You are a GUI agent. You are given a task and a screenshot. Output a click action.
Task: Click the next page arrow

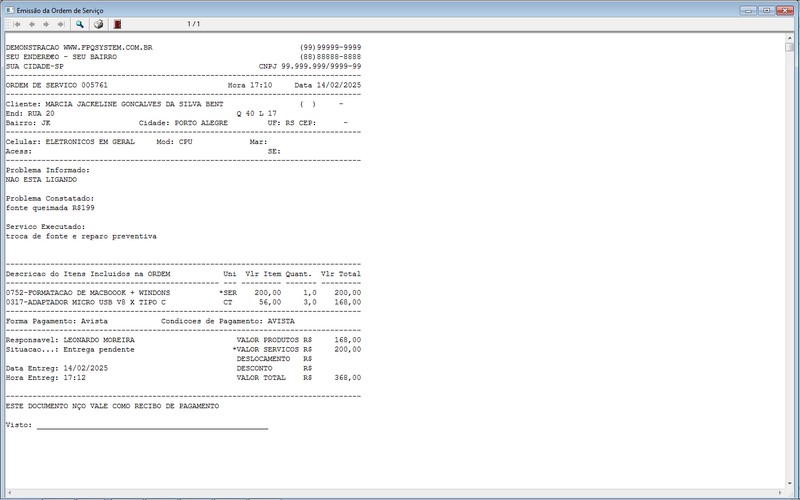pos(46,23)
